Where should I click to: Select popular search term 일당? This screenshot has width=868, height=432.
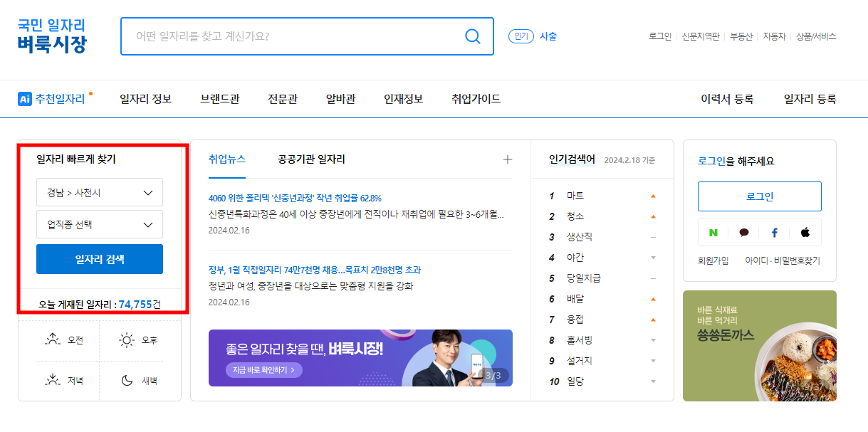pyautogui.click(x=575, y=381)
